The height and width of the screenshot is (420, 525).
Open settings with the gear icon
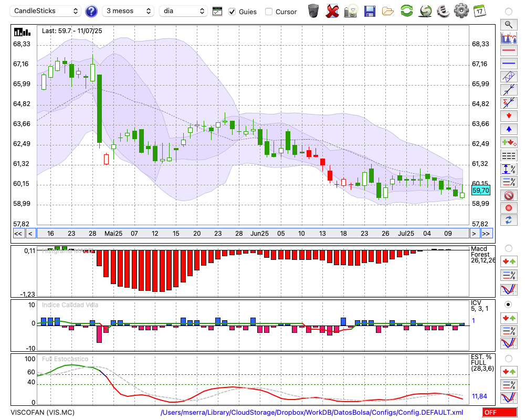point(461,11)
